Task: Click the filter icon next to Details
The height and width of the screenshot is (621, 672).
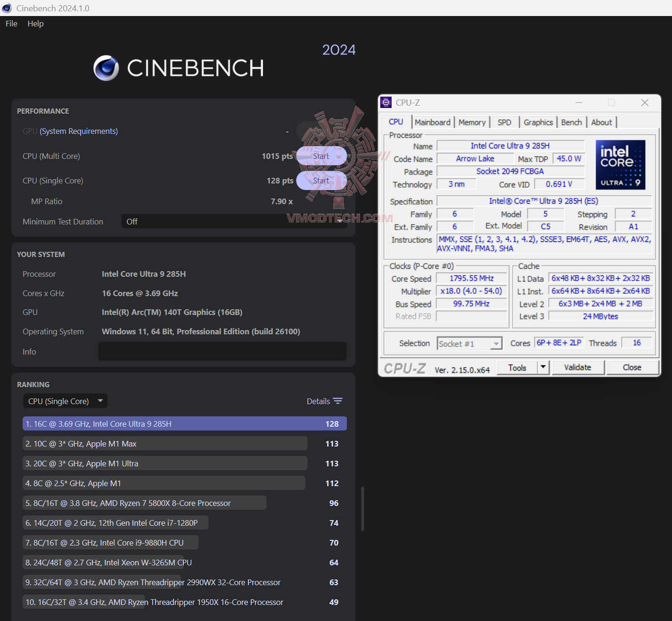Action: click(337, 401)
